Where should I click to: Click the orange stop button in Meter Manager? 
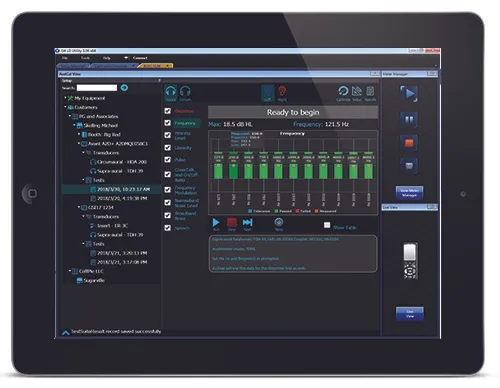[409, 143]
